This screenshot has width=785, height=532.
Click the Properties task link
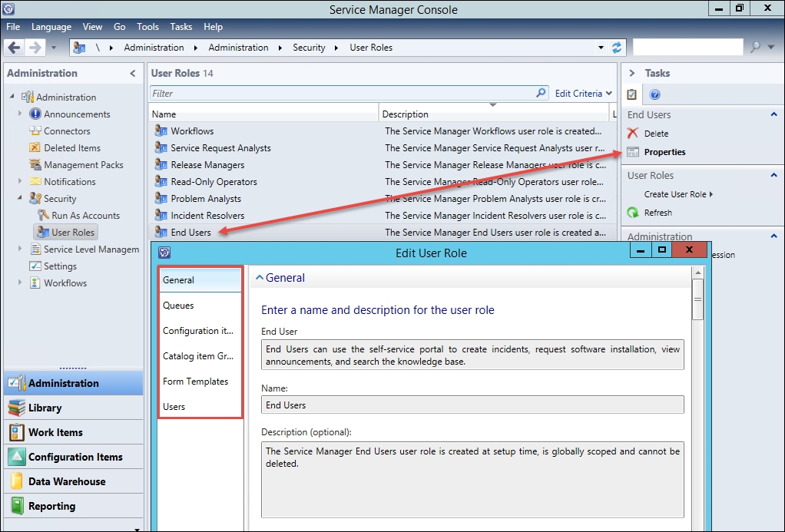click(x=665, y=152)
